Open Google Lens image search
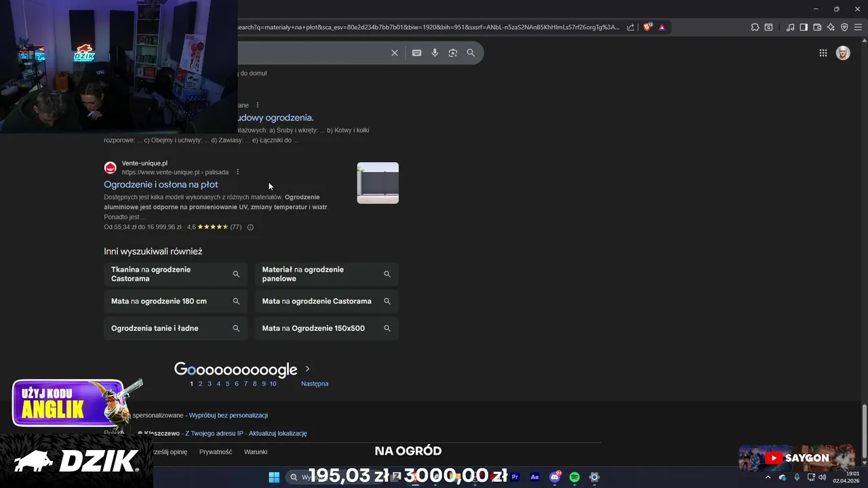The height and width of the screenshot is (488, 868). pos(453,53)
